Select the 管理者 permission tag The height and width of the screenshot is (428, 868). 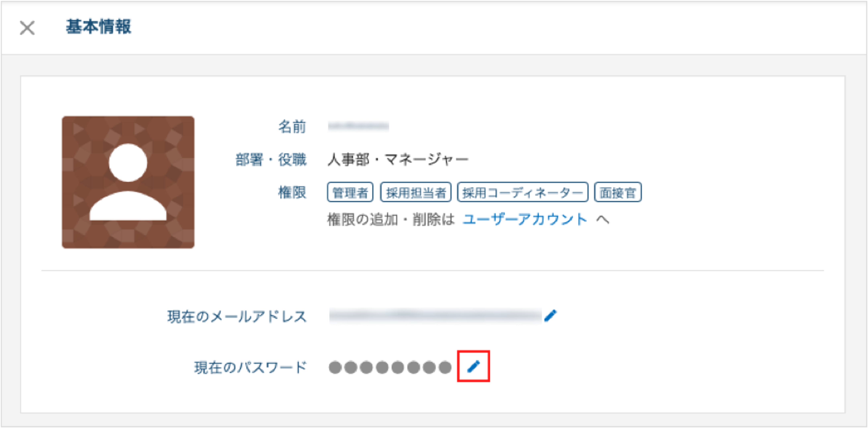350,192
